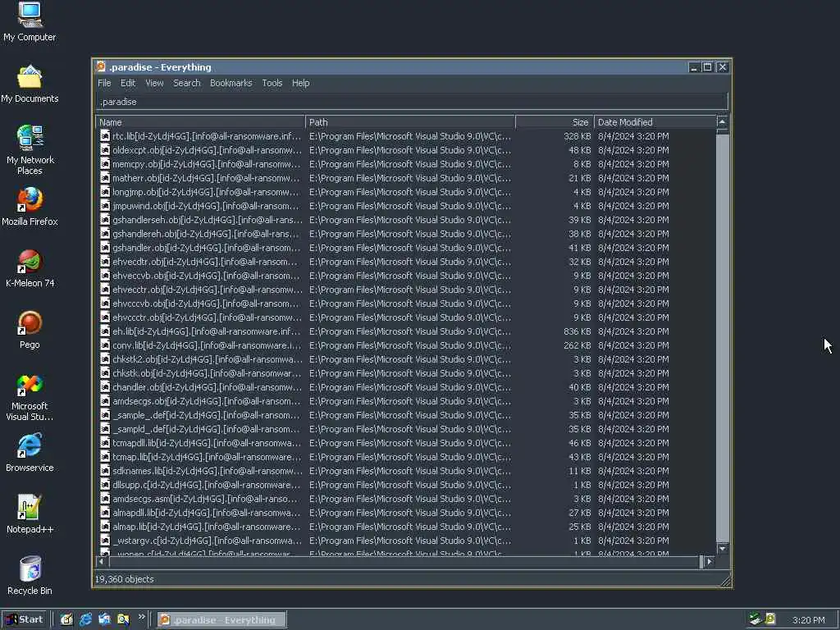Open the Search menu
This screenshot has width=840, height=630.
187,83
